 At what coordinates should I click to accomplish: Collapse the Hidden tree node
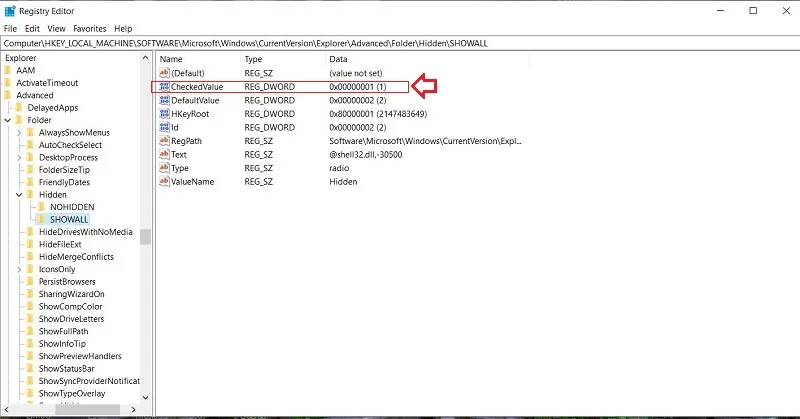coord(19,194)
